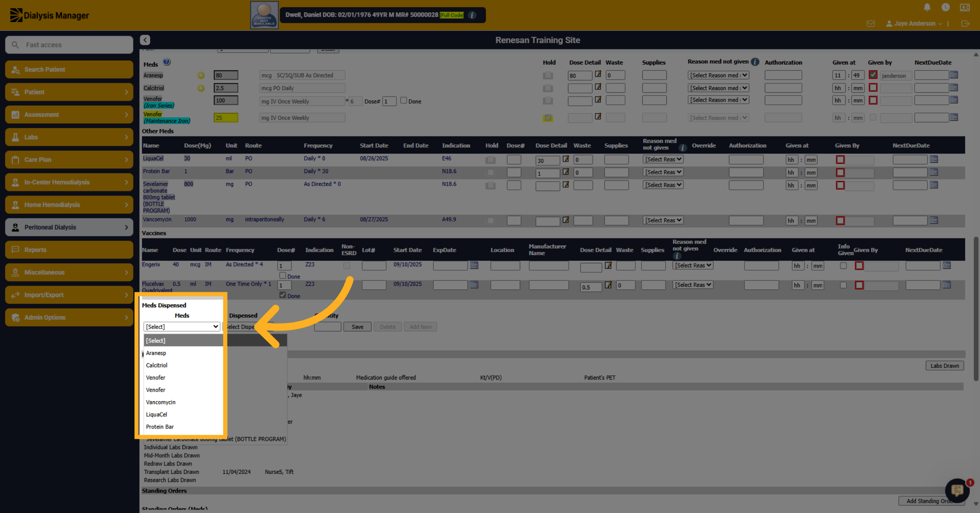Uncheck the Flucelvax Done checkbox
Viewport: 980px width, 513px height.
click(x=283, y=295)
